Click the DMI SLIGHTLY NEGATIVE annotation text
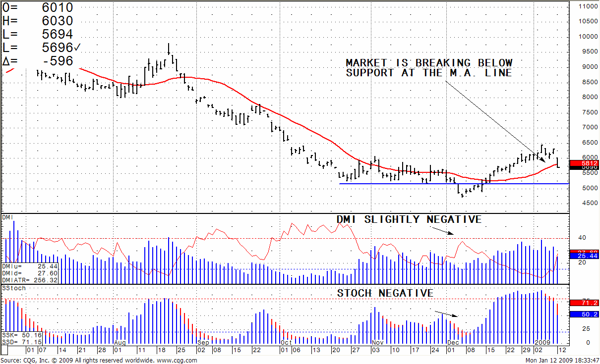This screenshot has height=364, width=600. click(x=409, y=219)
